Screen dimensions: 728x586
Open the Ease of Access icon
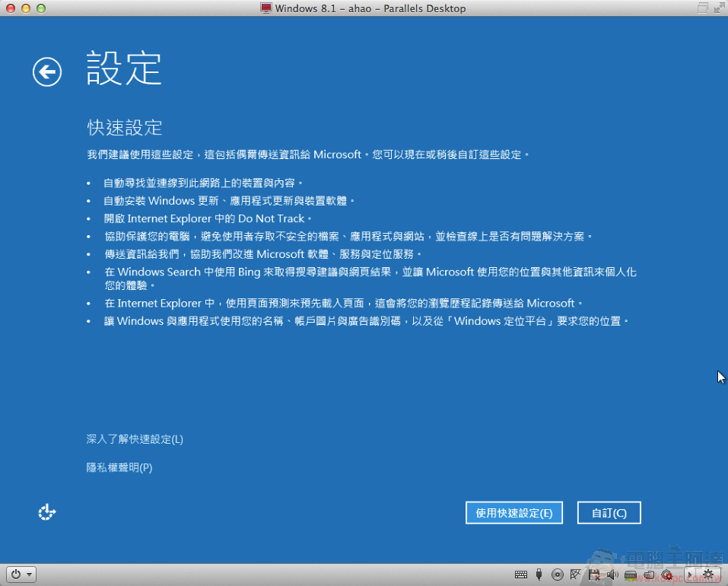46,513
